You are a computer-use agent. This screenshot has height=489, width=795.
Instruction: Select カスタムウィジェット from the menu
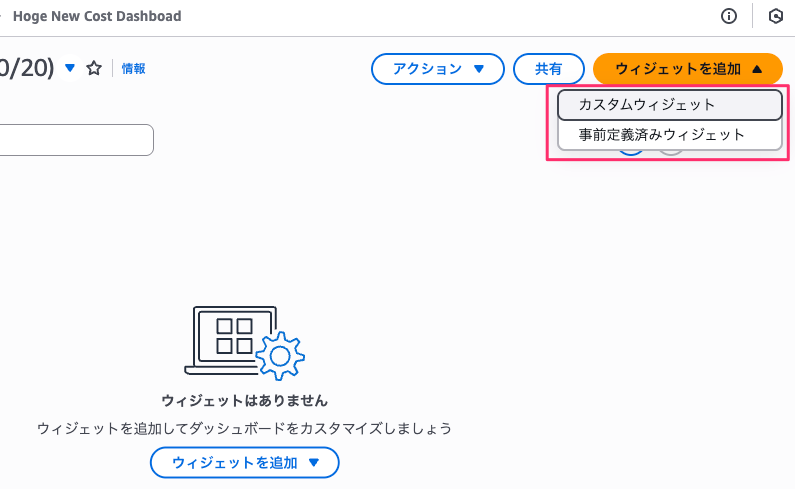(x=670, y=105)
